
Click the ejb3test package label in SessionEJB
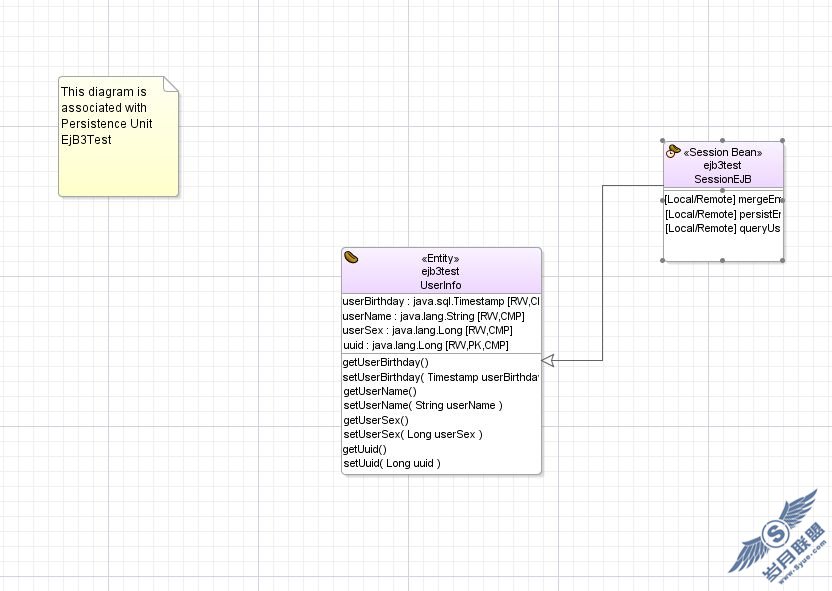coord(723,166)
